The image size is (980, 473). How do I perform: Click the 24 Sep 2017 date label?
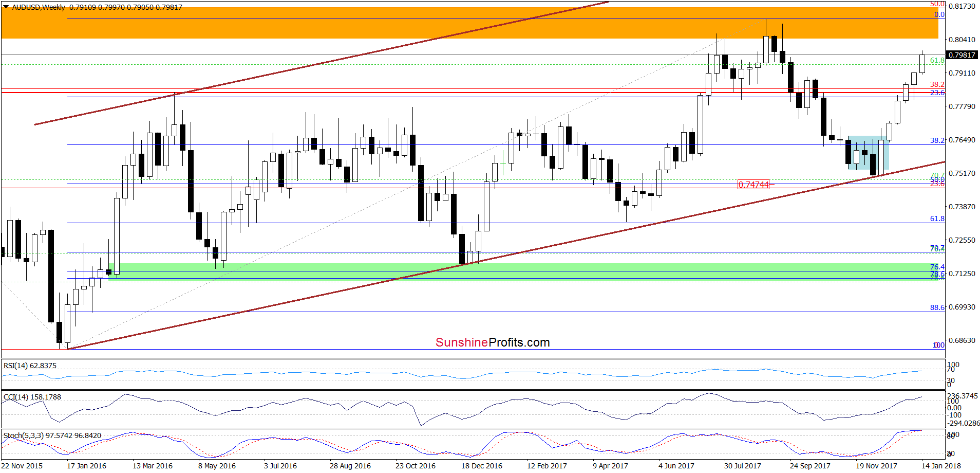810,466
